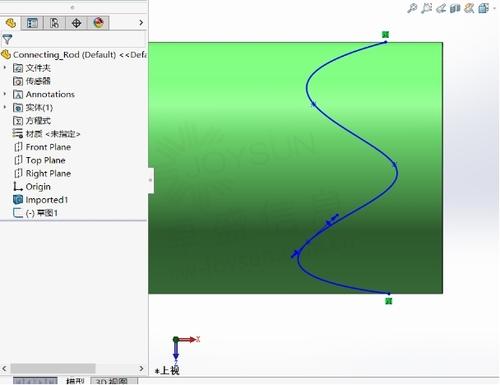
Task: Select the Front Plane
Action: 42,147
